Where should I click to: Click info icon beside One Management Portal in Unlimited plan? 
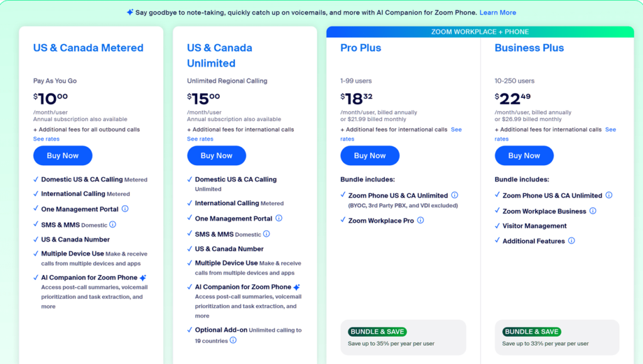coord(279,218)
